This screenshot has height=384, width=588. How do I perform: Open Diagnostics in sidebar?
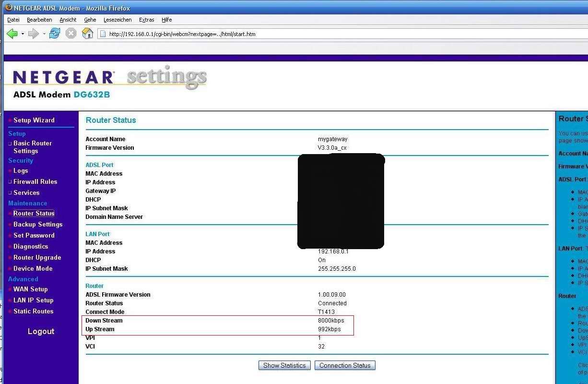tap(31, 246)
